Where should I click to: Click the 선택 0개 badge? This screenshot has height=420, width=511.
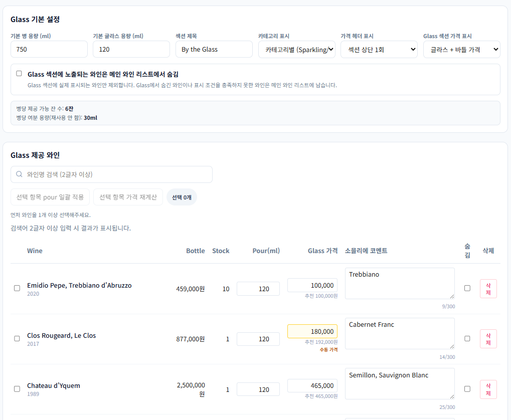click(x=182, y=197)
